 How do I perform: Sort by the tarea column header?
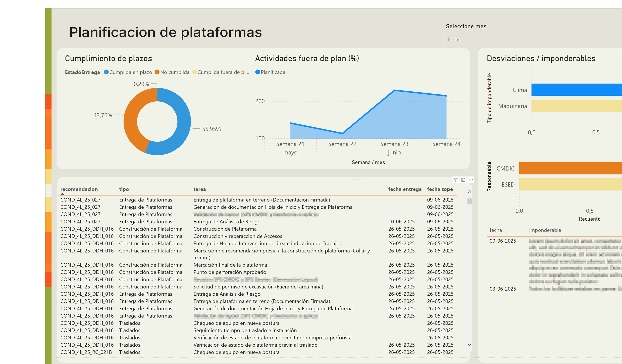pyautogui.click(x=200, y=189)
